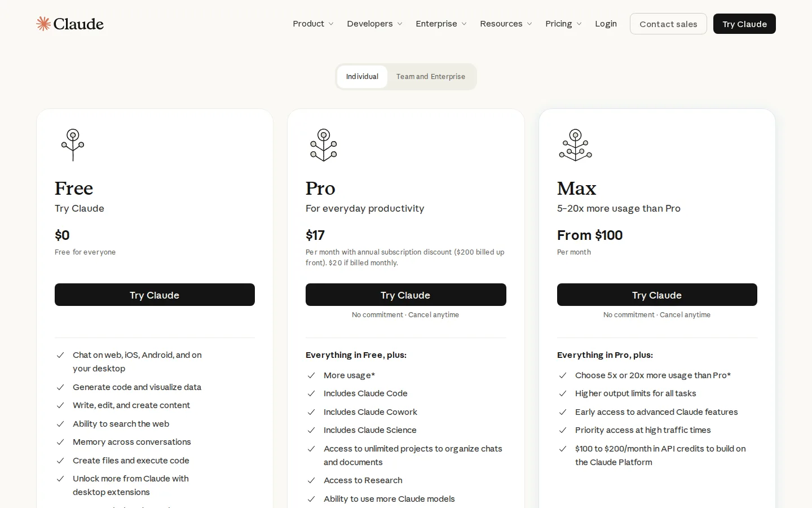The width and height of the screenshot is (812, 508).
Task: Click "Choose 5x or 20x more usage" text
Action: 653,375
